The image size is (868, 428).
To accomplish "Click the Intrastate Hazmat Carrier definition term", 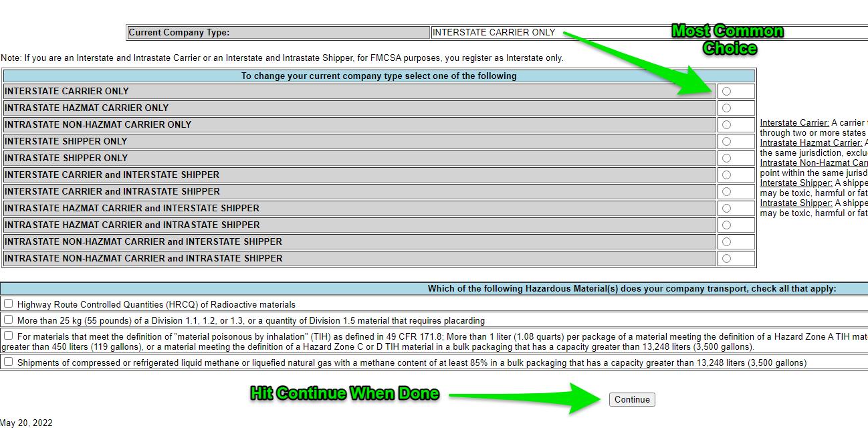I will [x=810, y=143].
